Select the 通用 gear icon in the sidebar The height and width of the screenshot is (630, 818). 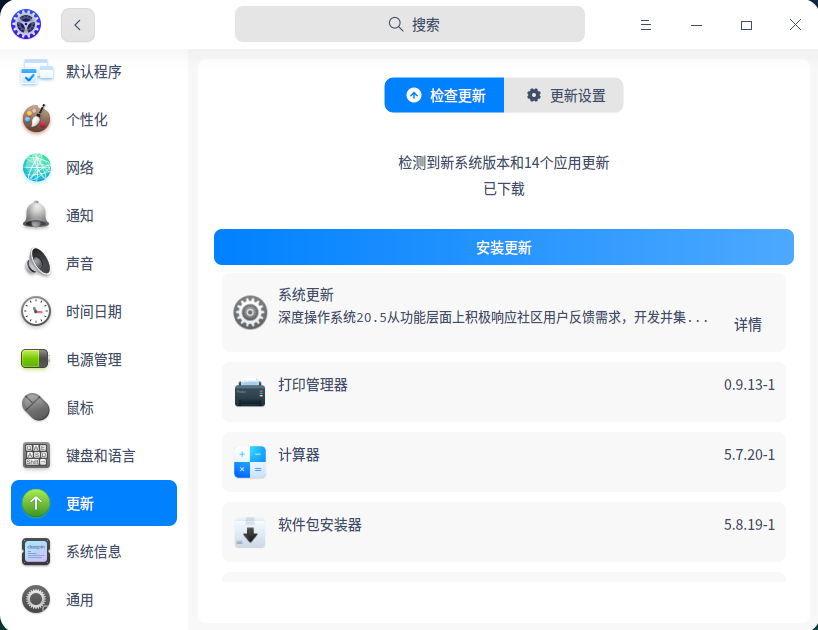pyautogui.click(x=36, y=599)
